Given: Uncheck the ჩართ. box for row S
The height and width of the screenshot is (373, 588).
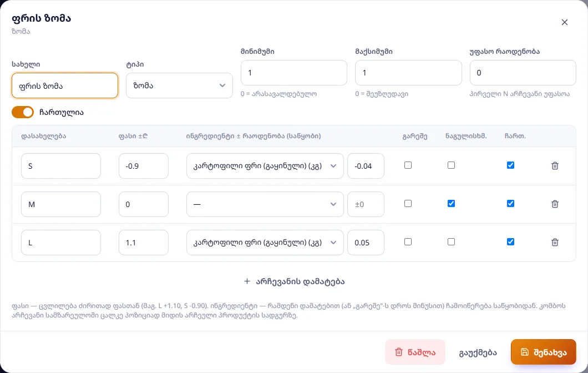Looking at the screenshot, I should coord(510,165).
